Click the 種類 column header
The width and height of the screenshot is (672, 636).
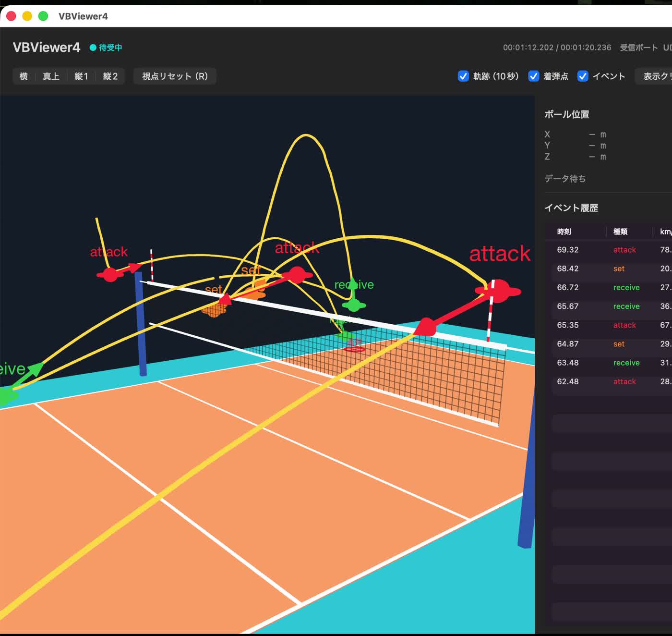[620, 232]
